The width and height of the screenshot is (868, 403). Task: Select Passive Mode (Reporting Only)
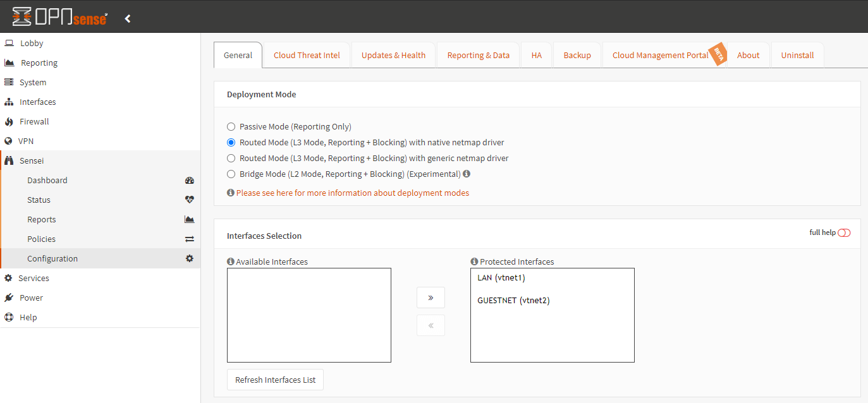pyautogui.click(x=231, y=126)
